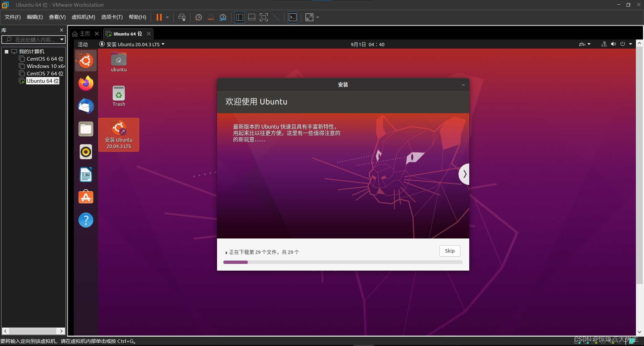Viewport: 644px width, 346px height.
Task: Open Firefox from the dock
Action: [86, 83]
